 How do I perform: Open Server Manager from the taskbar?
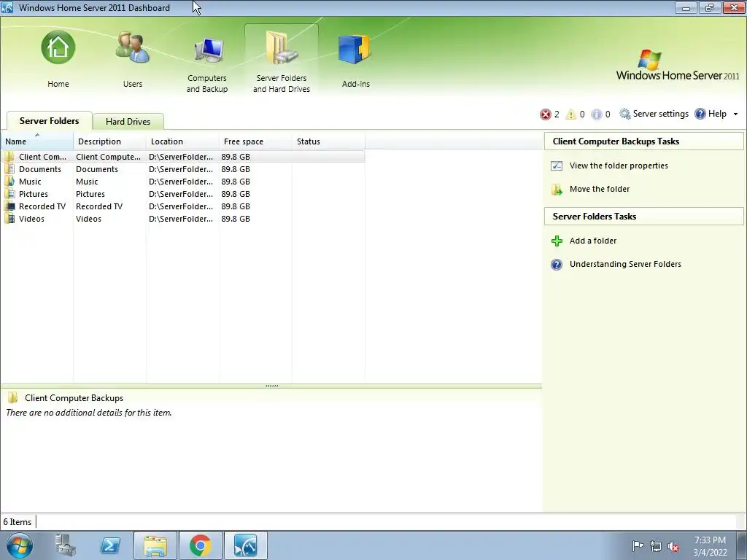(x=65, y=545)
